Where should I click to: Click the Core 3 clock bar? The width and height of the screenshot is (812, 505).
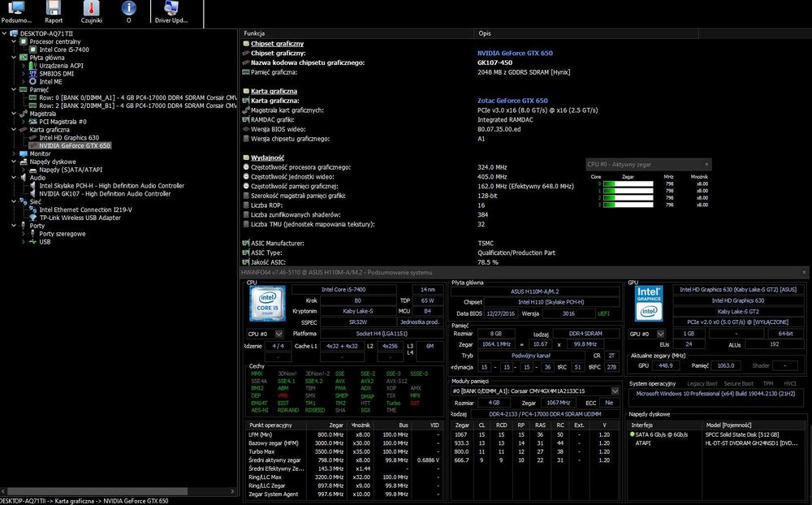pyautogui.click(x=628, y=205)
